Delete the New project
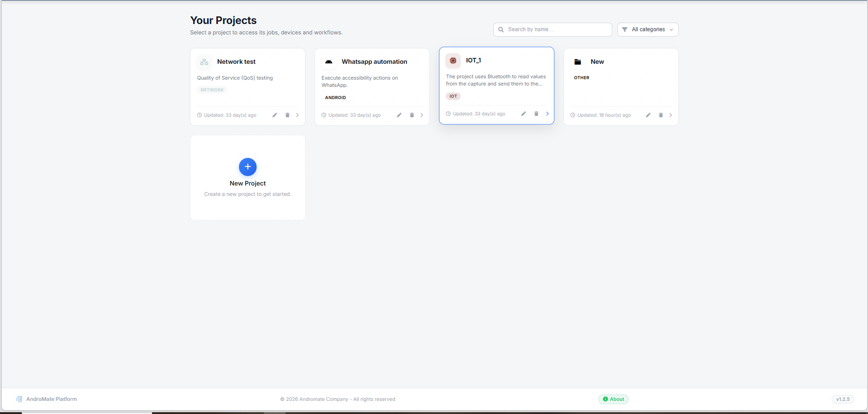The image size is (868, 414). (x=661, y=115)
